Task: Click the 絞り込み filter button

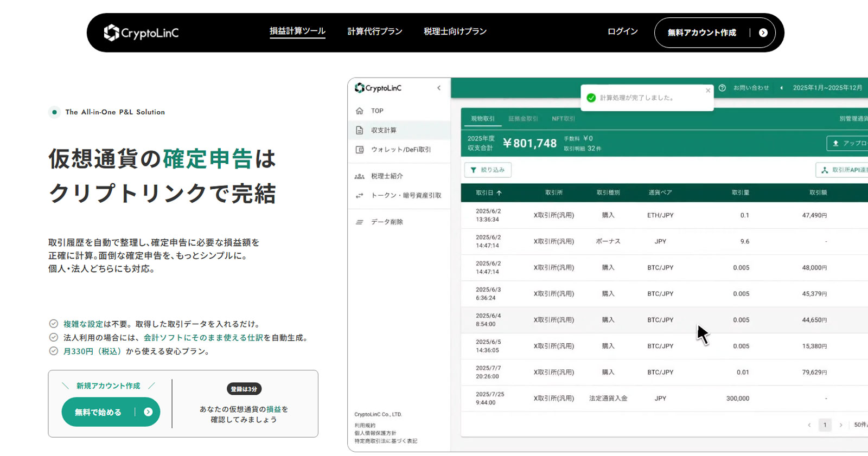Action: 488,170
